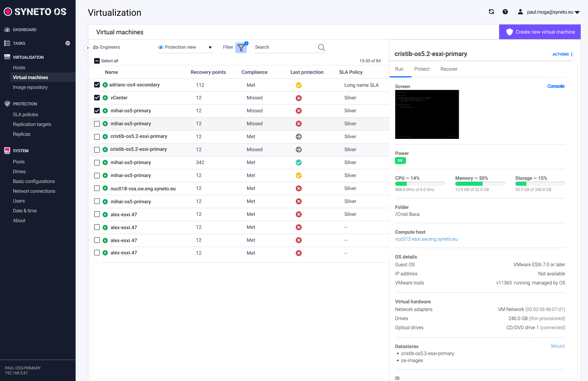Viewport: 588px width, 381px height.
Task: Click the search magnifier icon
Action: (321, 48)
